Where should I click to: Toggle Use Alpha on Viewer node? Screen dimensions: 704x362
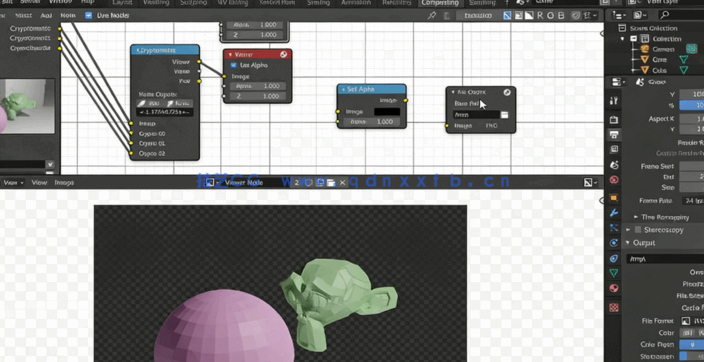[x=233, y=65]
